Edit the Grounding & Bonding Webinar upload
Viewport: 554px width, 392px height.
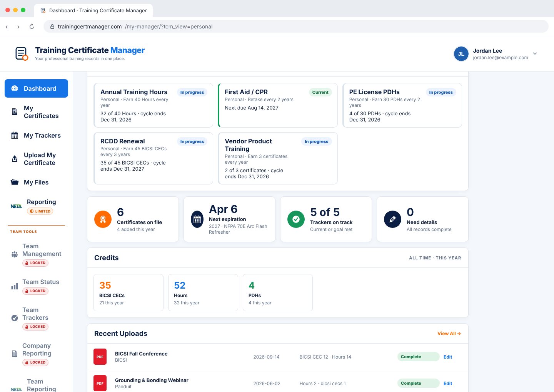[x=448, y=383]
